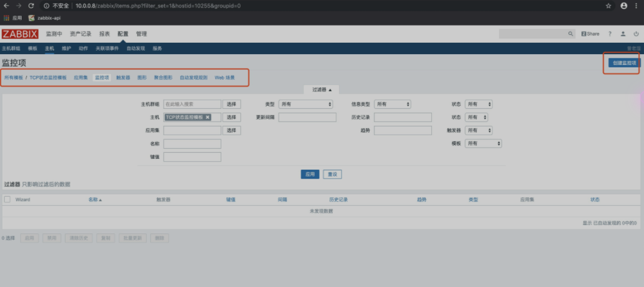This screenshot has height=287, width=644.
Task: Go to 动作 submenu
Action: (83, 48)
